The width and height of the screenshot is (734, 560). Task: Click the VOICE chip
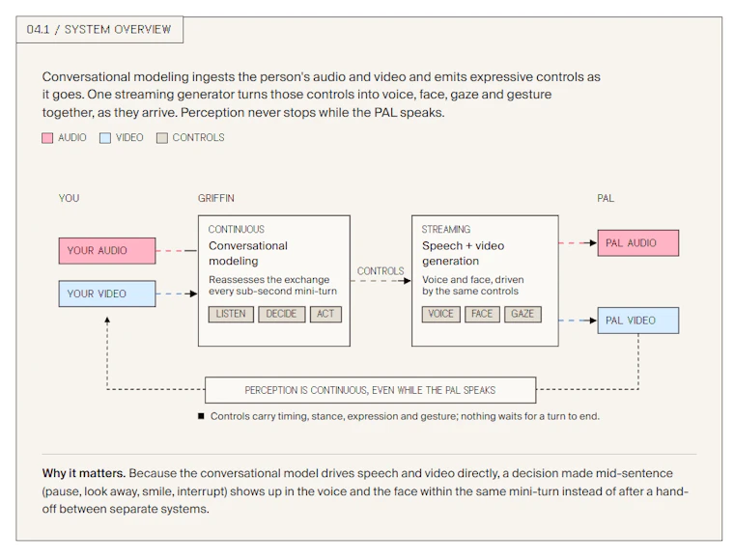(x=441, y=314)
